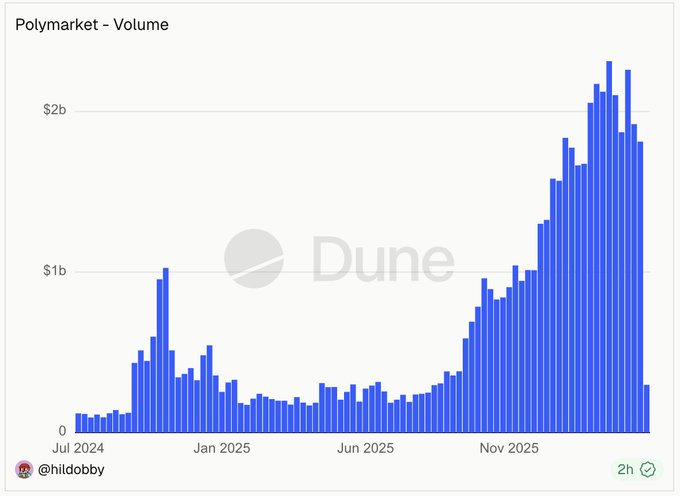Click the verified checkmark refresh icon
Viewport: 680px width, 496px height.
[648, 470]
